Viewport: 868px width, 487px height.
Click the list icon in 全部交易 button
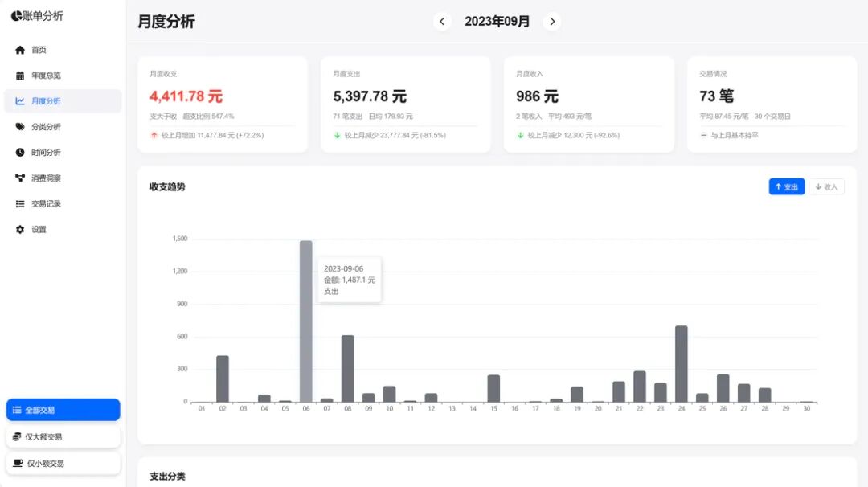17,410
